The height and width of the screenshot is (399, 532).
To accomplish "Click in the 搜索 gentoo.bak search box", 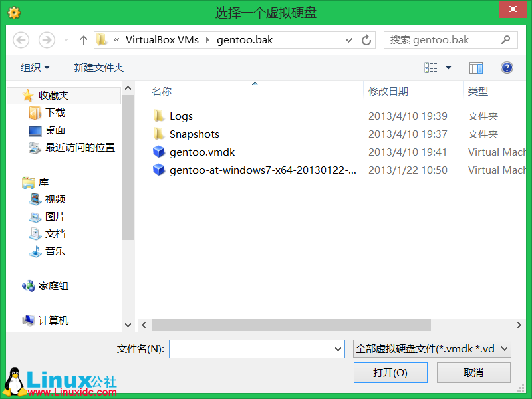I will pos(451,40).
